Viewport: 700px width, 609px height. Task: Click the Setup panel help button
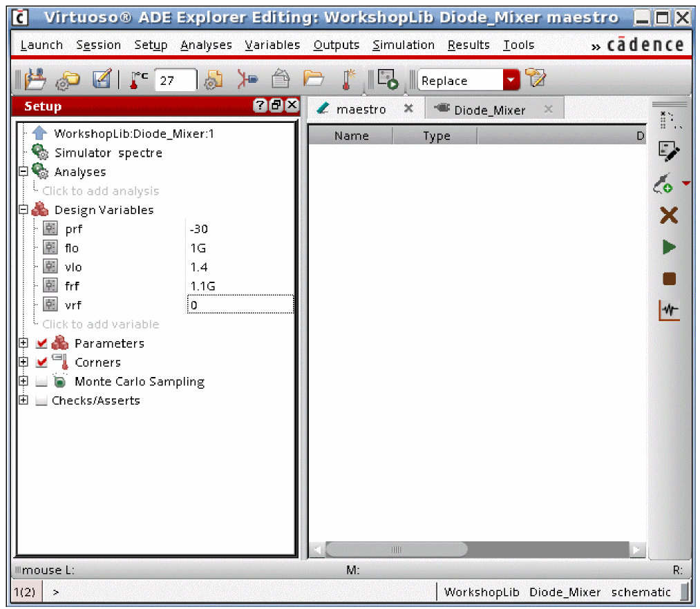[260, 105]
